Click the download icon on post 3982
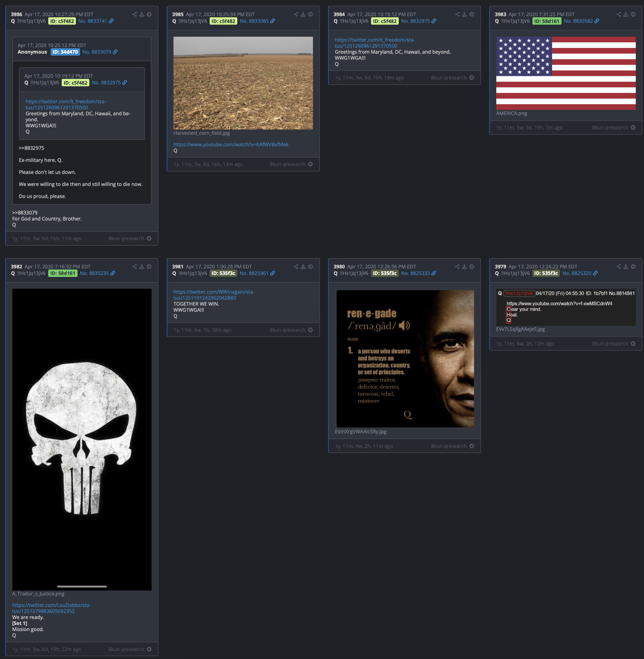The width and height of the screenshot is (644, 659). pos(142,267)
